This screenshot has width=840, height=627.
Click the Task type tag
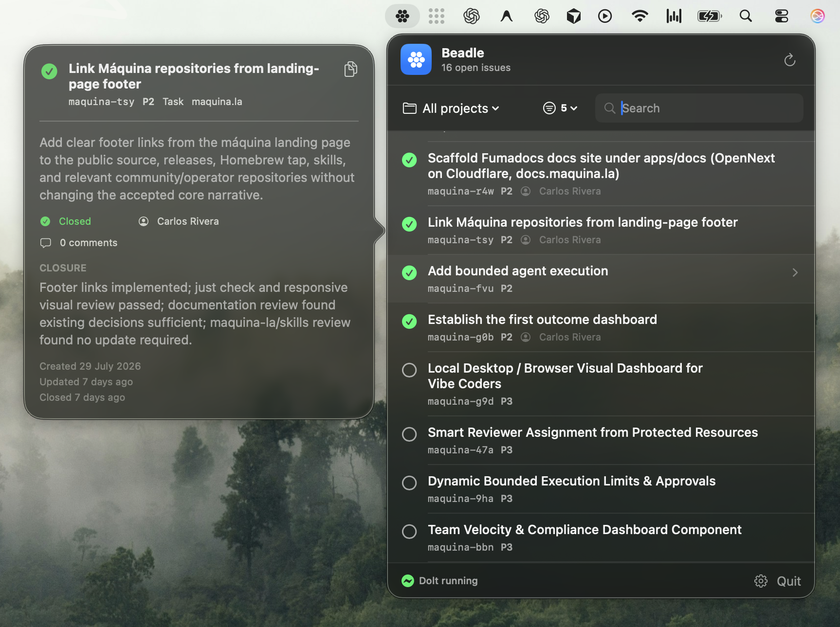point(173,102)
